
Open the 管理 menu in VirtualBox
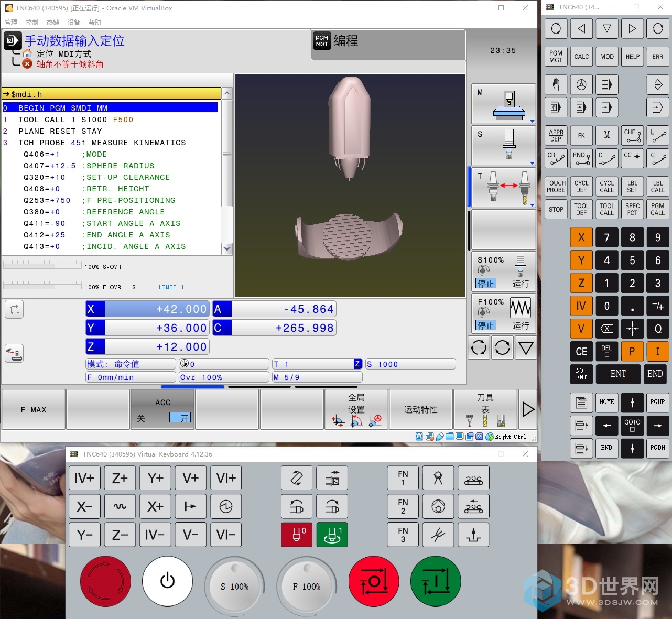click(x=11, y=22)
